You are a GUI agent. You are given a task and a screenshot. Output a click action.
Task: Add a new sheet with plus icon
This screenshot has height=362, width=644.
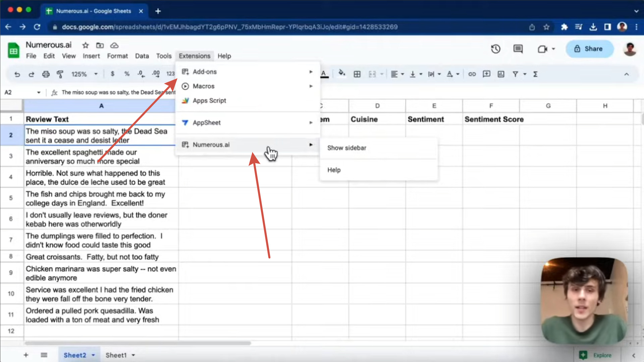pos(26,355)
